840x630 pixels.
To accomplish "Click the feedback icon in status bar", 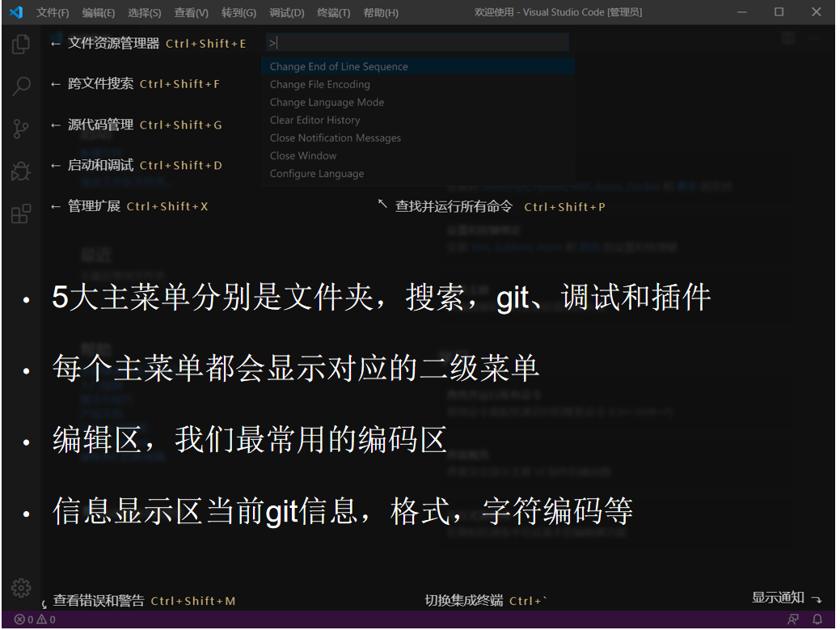I will click(793, 619).
